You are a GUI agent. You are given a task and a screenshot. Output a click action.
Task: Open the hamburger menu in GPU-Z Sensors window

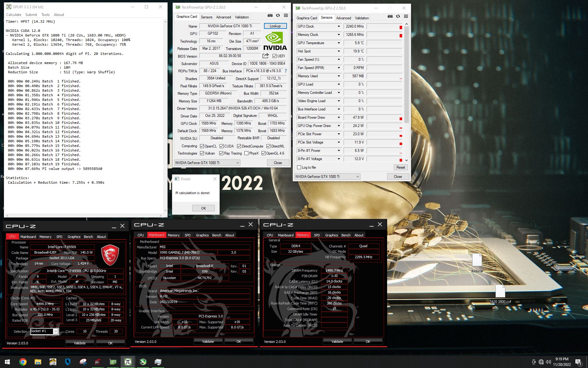(x=406, y=16)
